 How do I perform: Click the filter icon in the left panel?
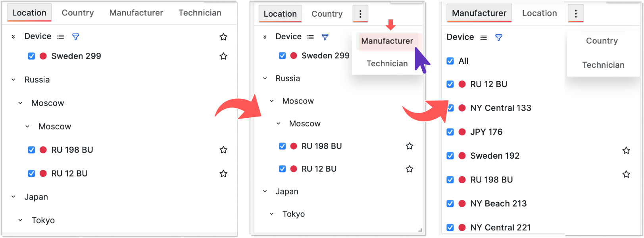75,37
